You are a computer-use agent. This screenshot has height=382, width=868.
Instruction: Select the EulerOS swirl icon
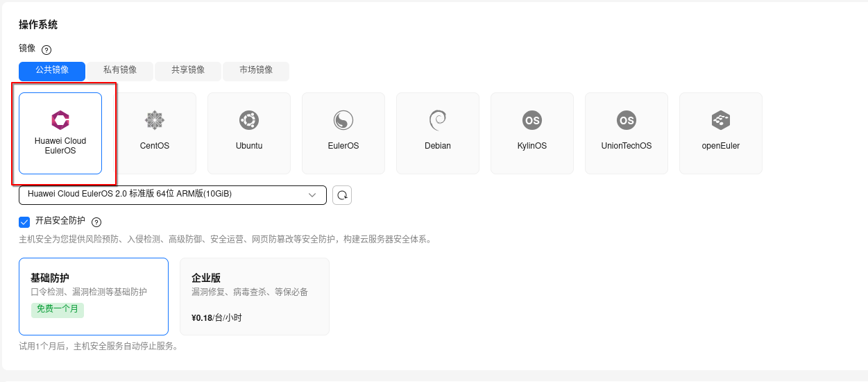click(x=343, y=120)
